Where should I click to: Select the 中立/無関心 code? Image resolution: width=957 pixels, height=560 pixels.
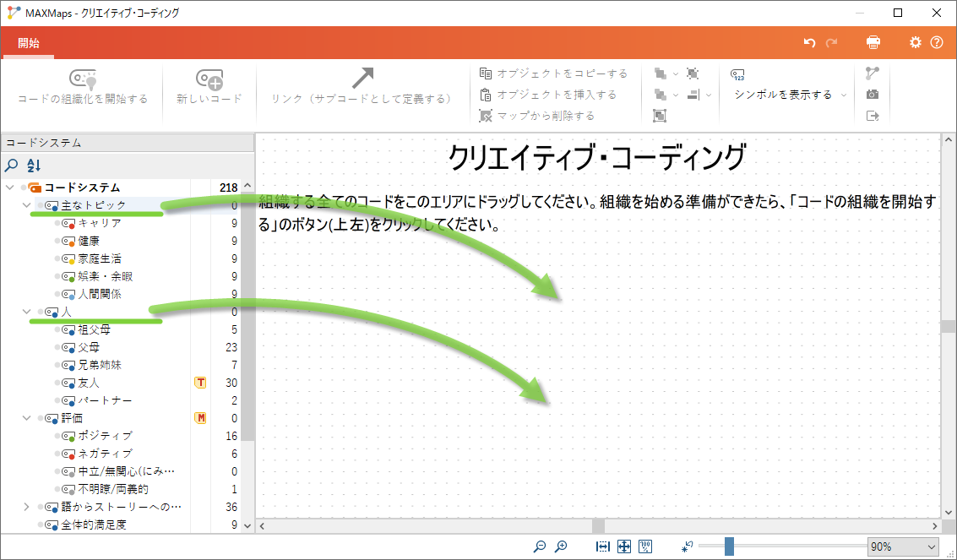[x=127, y=471]
